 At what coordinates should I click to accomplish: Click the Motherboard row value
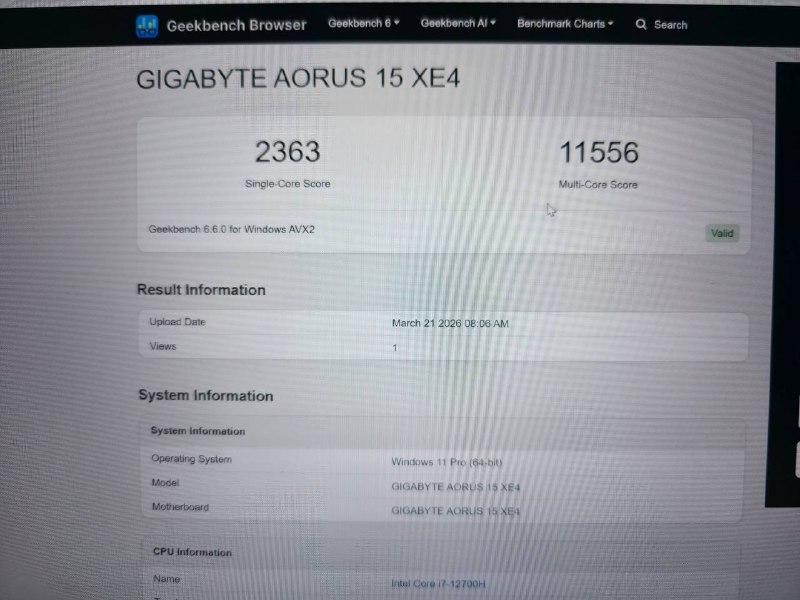[455, 511]
